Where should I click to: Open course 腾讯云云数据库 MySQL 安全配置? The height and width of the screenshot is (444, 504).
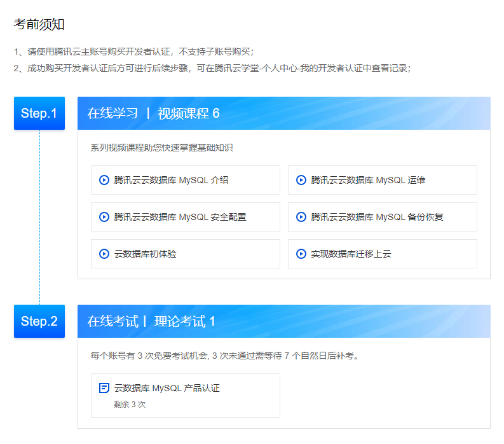[186, 217]
